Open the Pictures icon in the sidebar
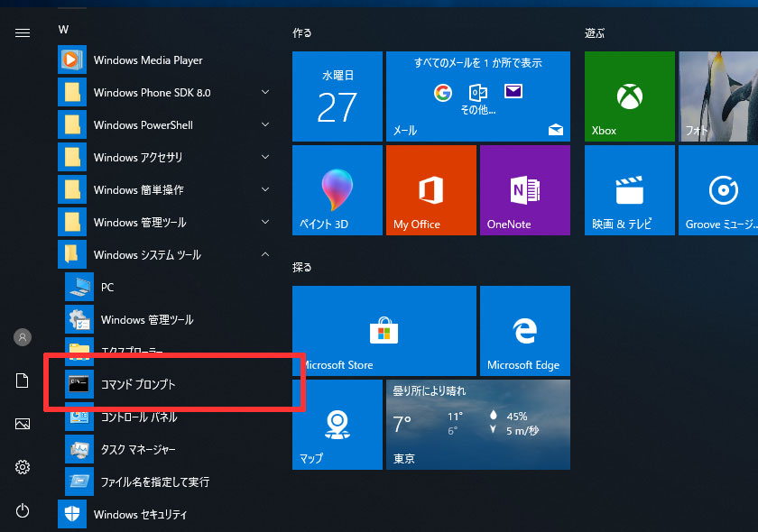 (x=23, y=424)
